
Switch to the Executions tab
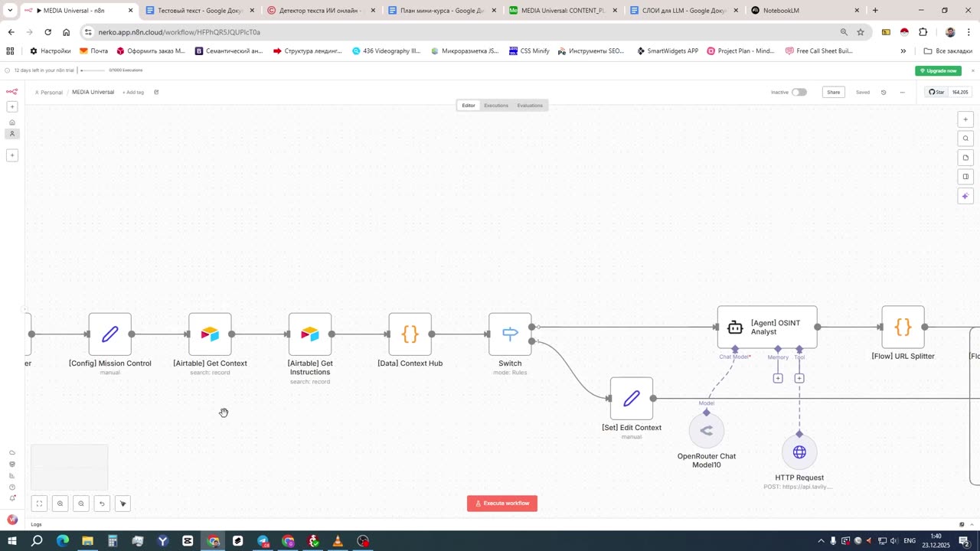tap(496, 106)
